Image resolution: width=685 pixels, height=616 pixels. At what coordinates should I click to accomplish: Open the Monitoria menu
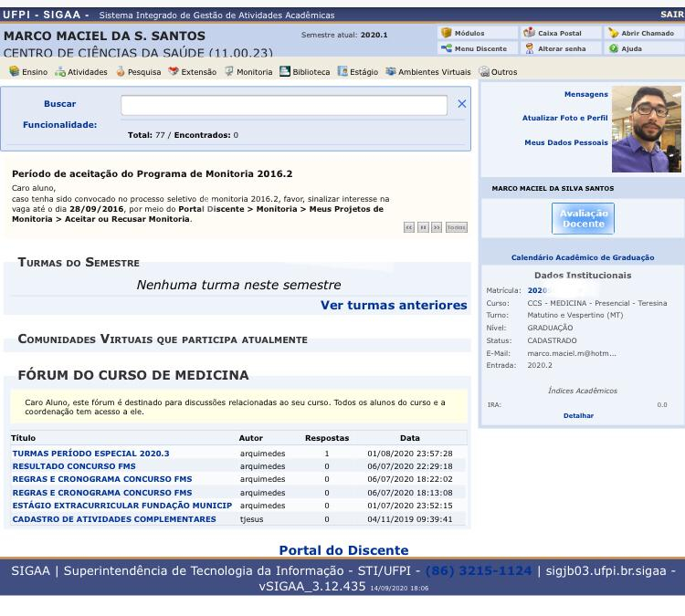click(254, 72)
